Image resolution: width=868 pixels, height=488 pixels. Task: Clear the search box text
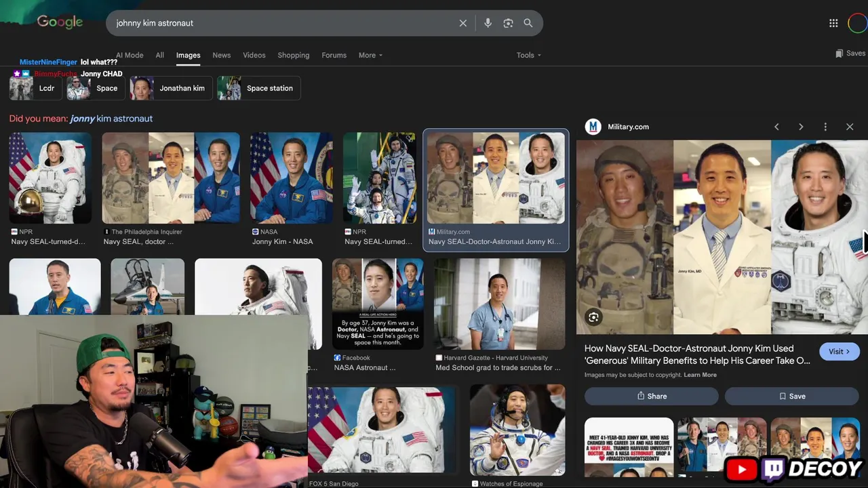[x=462, y=23]
